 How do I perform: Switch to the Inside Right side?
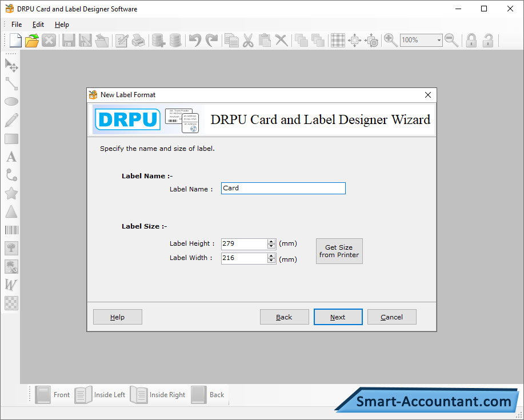pyautogui.click(x=157, y=395)
